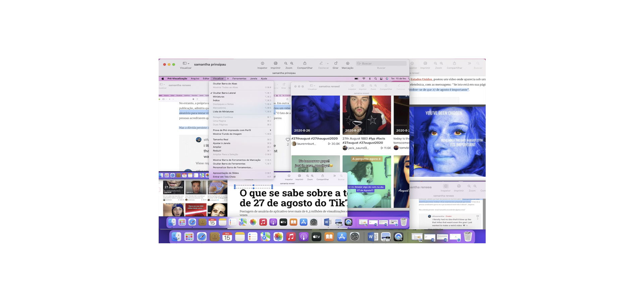Open the Arquivo menu
The image size is (644, 302).
[195, 79]
